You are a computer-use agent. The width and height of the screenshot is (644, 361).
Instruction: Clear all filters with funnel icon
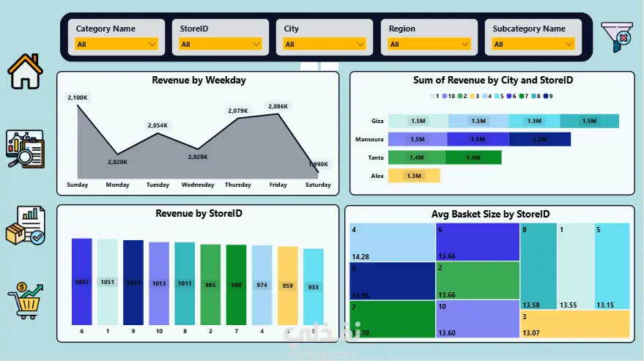click(x=617, y=37)
